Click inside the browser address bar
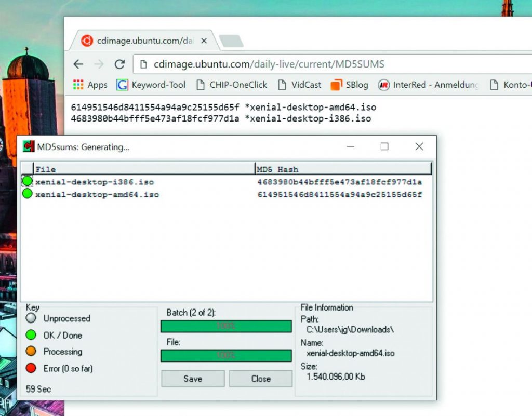Image resolution: width=532 pixels, height=416 pixels. tap(260, 64)
